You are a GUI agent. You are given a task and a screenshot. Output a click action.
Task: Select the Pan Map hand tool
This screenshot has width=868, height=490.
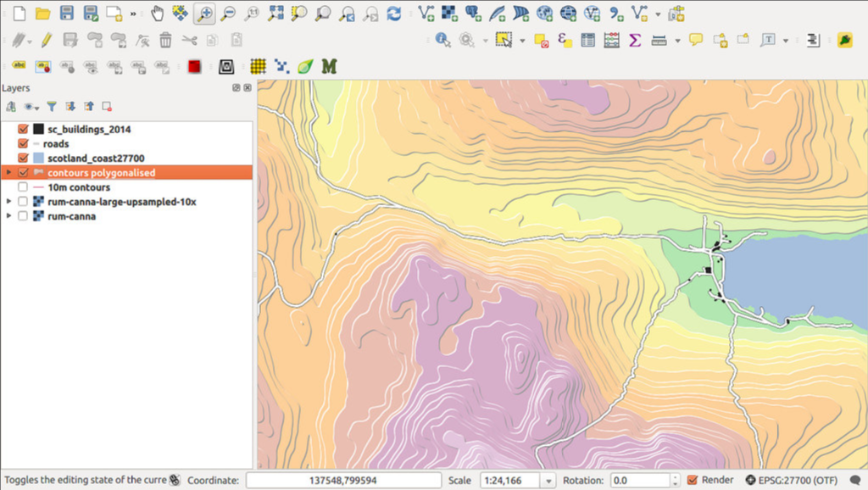158,14
